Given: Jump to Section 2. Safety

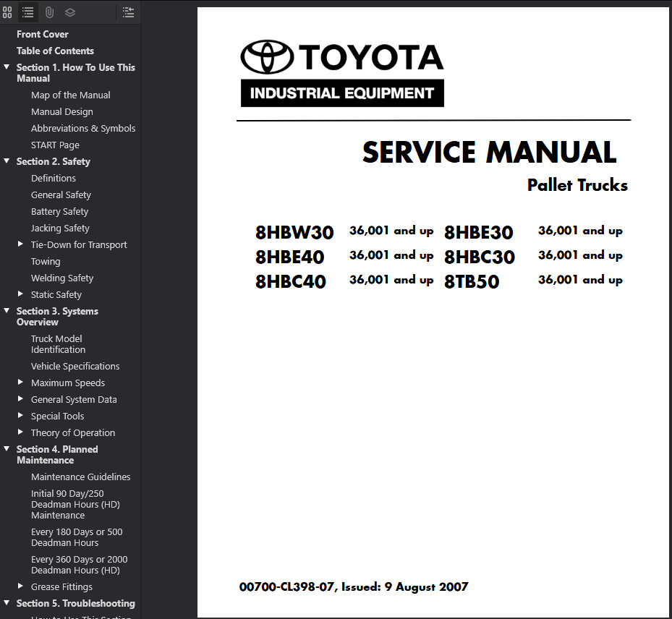Looking at the screenshot, I should point(53,161).
